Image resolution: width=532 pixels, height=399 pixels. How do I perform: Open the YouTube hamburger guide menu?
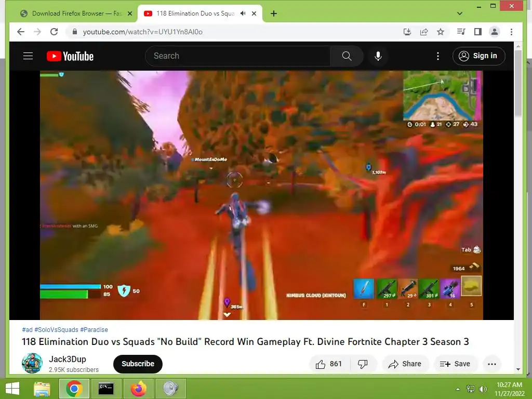[x=28, y=56]
